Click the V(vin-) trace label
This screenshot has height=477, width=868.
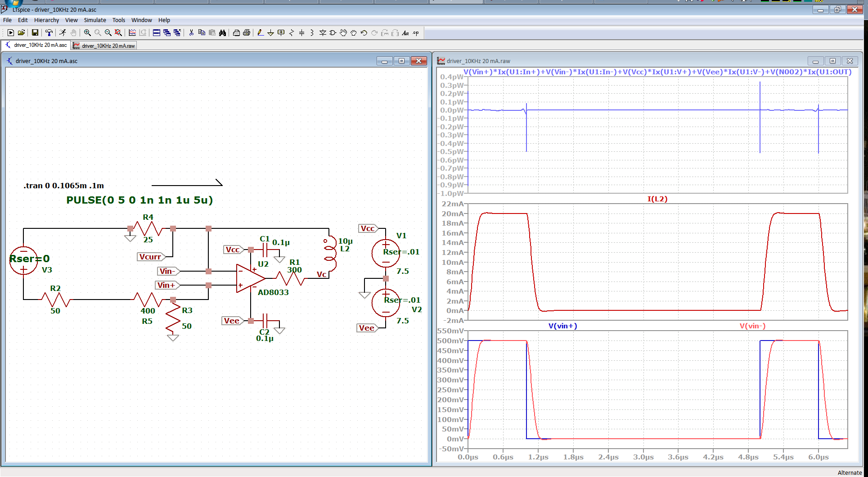tap(752, 326)
